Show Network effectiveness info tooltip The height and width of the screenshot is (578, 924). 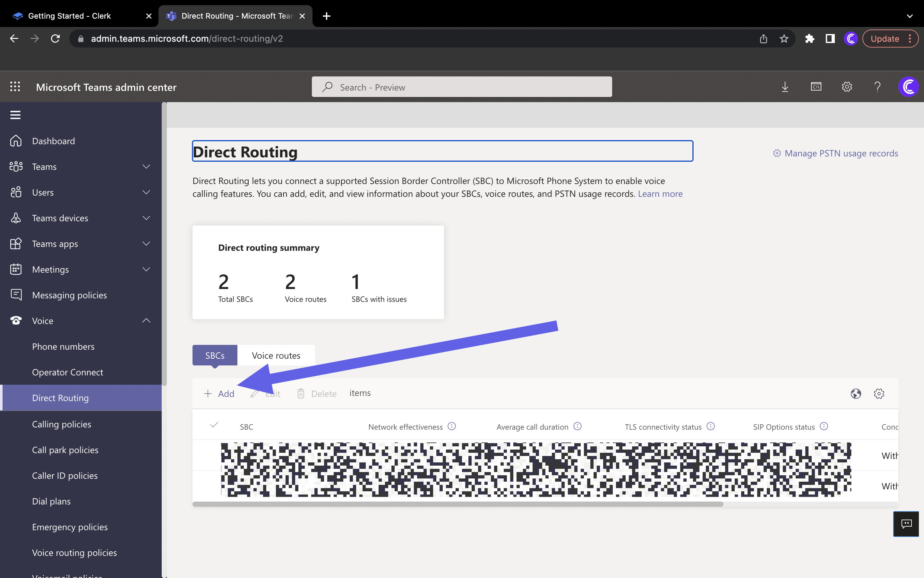pos(452,426)
